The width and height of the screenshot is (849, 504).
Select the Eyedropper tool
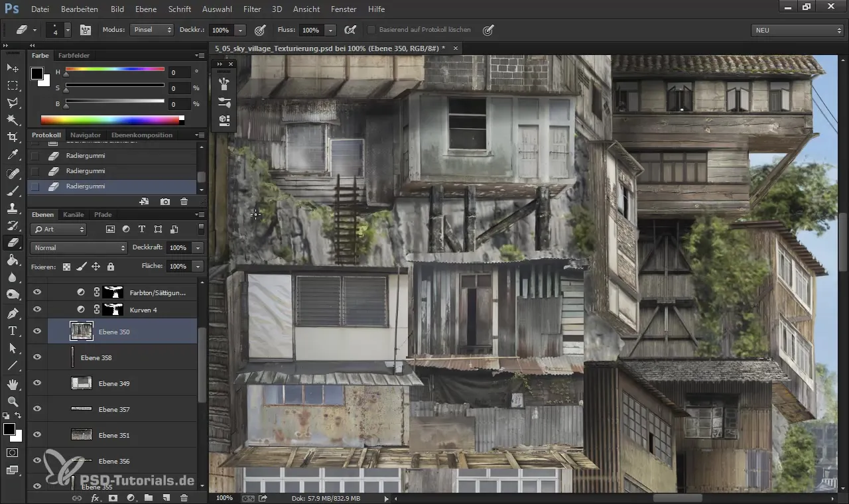(x=13, y=155)
